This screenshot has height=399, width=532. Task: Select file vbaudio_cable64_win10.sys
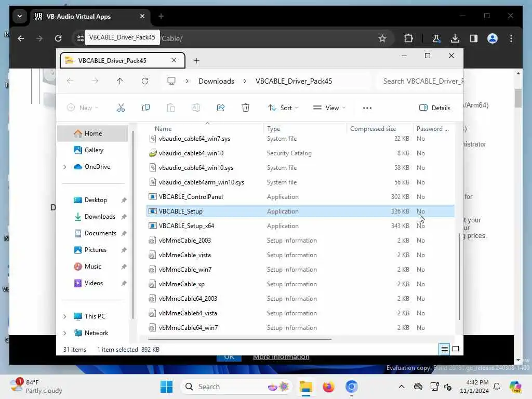[300, 168]
